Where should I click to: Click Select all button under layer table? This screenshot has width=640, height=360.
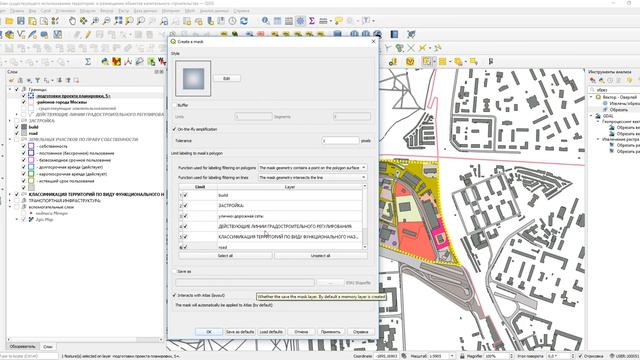[225, 256]
